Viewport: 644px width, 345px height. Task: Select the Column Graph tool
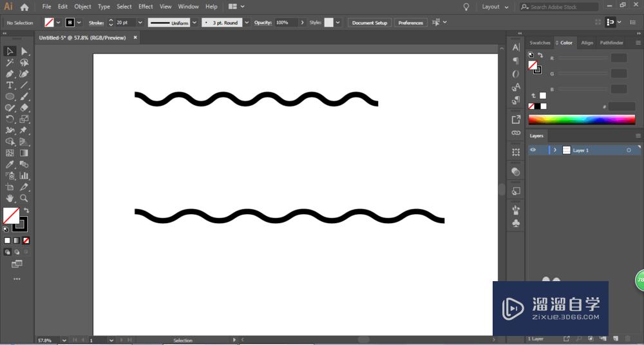(24, 175)
